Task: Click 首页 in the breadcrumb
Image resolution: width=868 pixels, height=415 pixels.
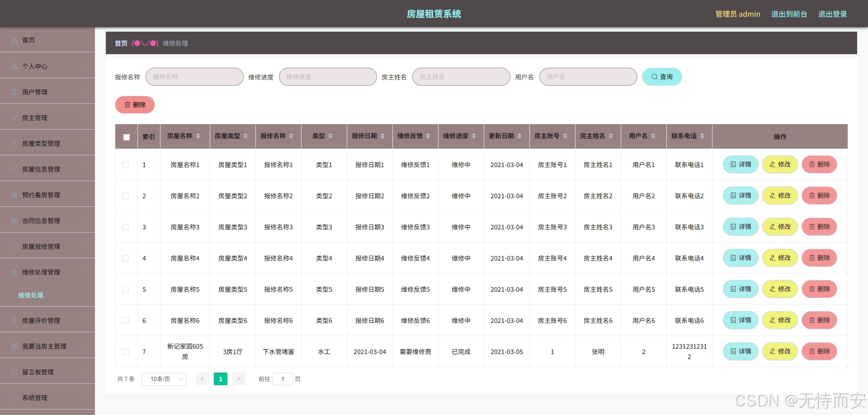Action: point(121,43)
